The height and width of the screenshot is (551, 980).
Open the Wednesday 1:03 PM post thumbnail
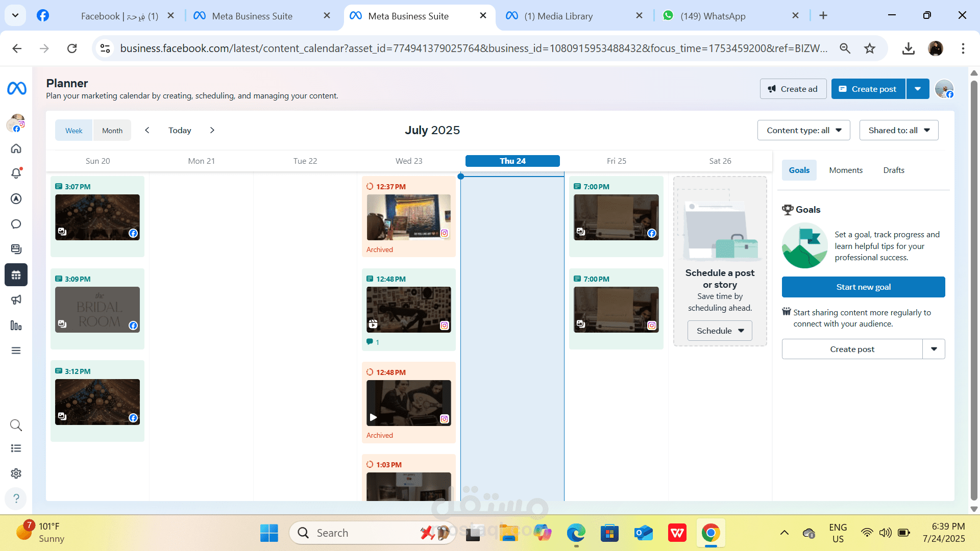409,486
